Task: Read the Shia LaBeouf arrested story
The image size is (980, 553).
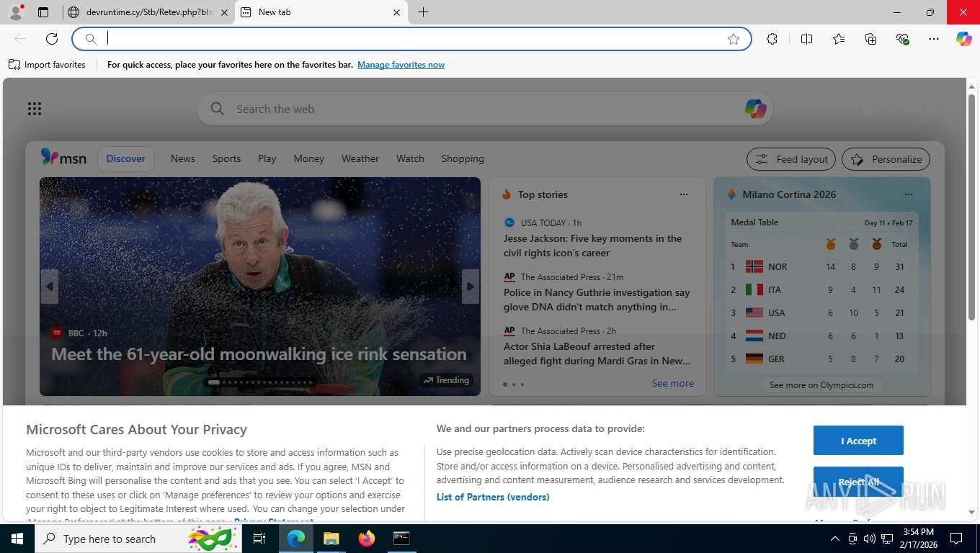Action: click(597, 354)
